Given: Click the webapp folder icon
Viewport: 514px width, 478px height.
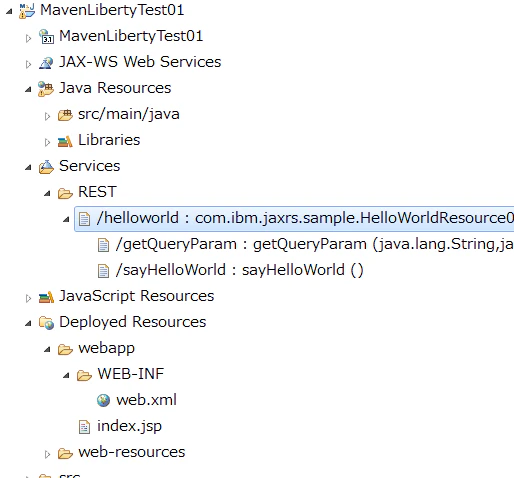Looking at the screenshot, I should coord(65,349).
